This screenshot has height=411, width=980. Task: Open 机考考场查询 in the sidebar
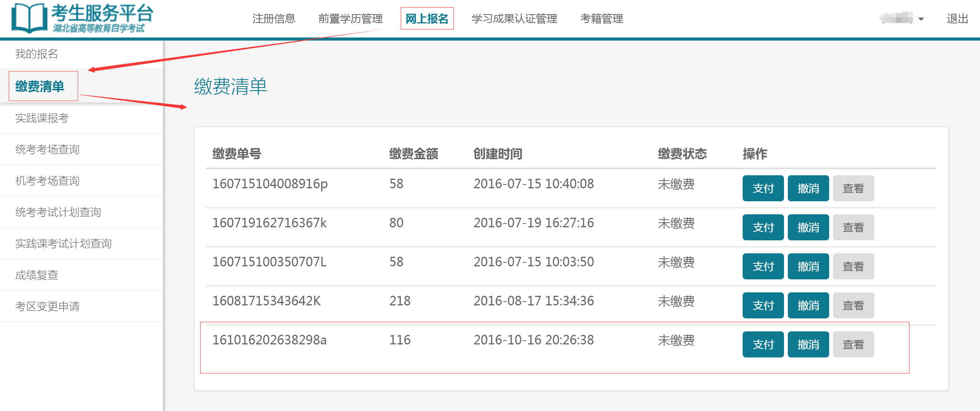point(47,181)
